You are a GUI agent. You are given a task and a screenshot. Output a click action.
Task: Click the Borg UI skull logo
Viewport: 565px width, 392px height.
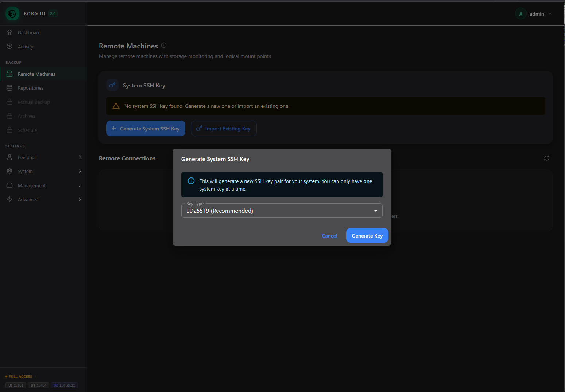[x=12, y=13]
